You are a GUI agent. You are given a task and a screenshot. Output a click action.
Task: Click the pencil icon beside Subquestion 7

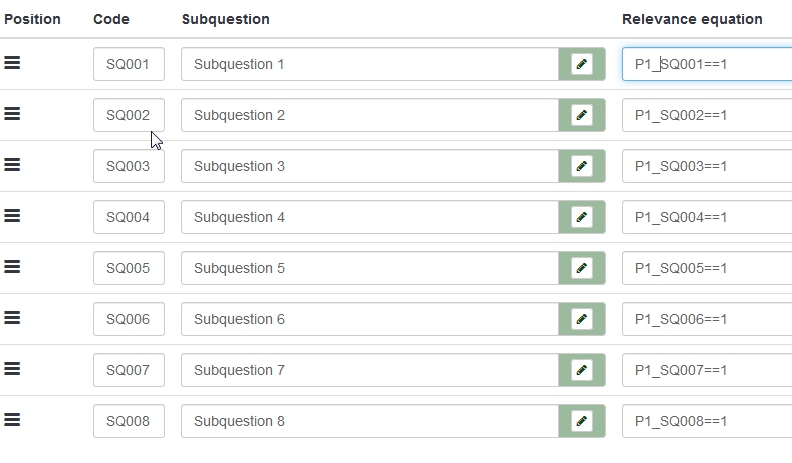tap(582, 370)
